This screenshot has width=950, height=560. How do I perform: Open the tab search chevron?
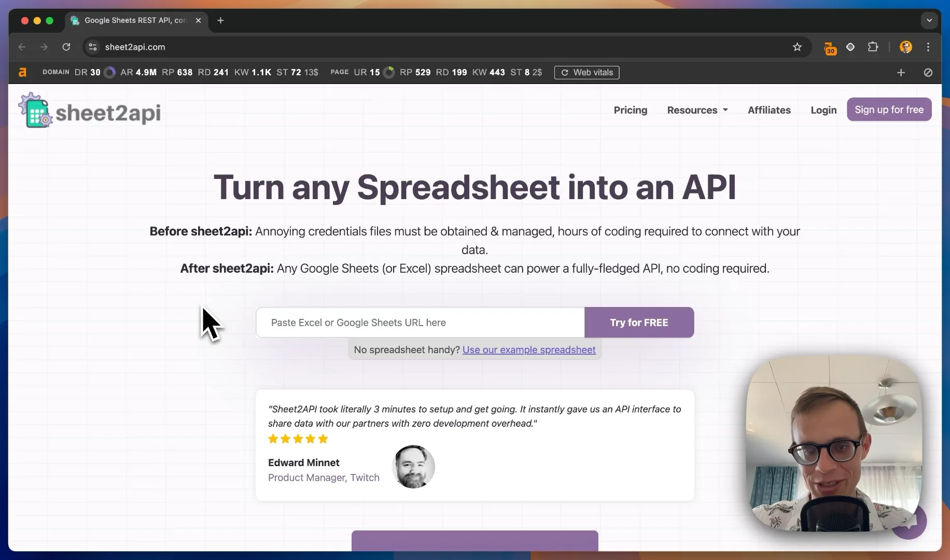click(x=929, y=21)
